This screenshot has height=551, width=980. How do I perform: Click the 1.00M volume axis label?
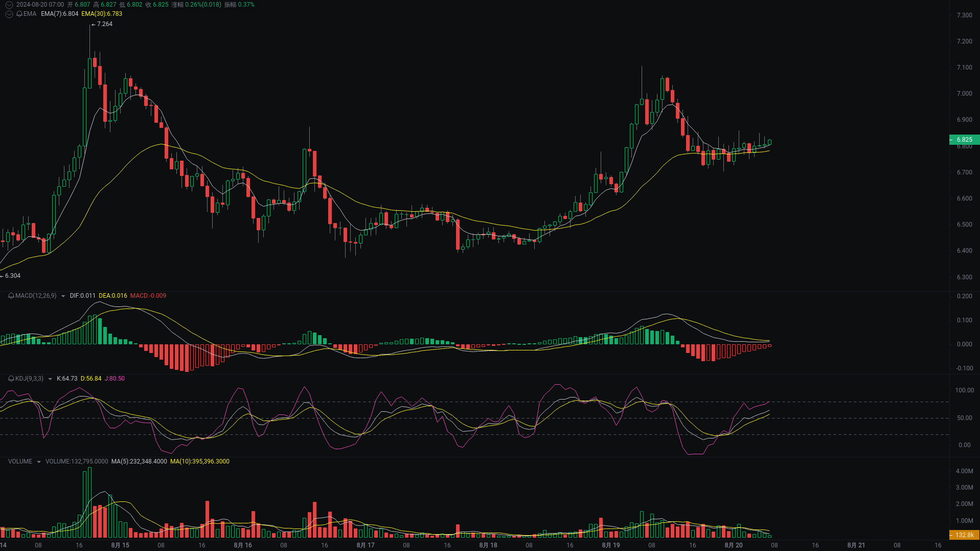coord(965,521)
